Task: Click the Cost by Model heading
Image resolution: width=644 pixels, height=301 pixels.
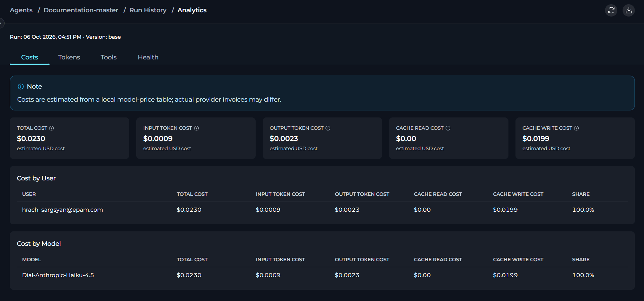Action: click(x=39, y=244)
